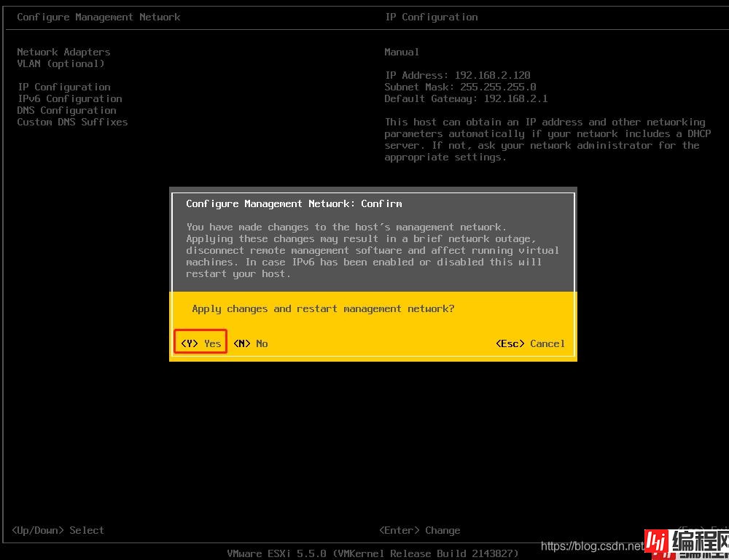
Task: Click the red logo icon watermark
Action: click(660, 543)
